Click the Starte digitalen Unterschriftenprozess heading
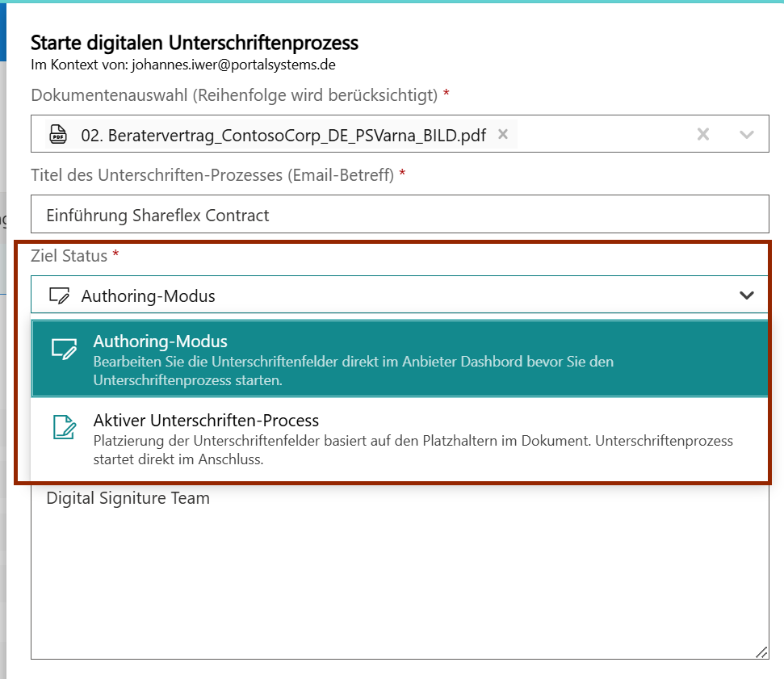The height and width of the screenshot is (679, 784). click(194, 43)
